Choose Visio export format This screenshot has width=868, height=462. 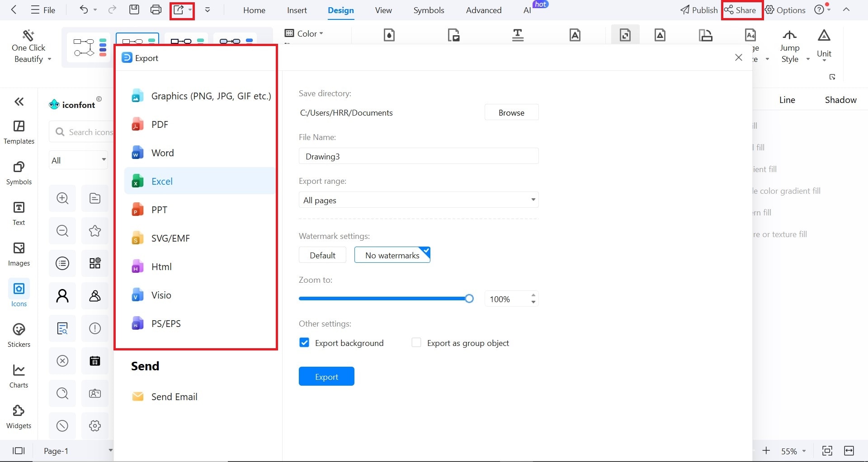click(x=200, y=295)
